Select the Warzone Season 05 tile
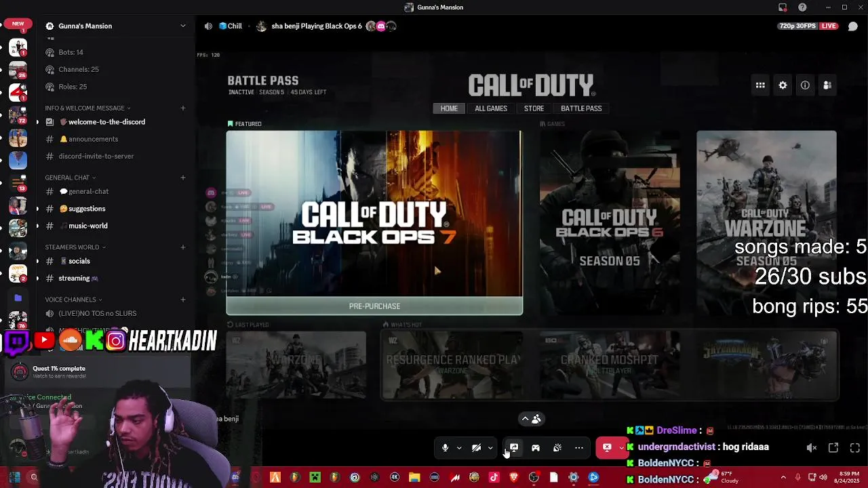The height and width of the screenshot is (488, 868). click(766, 222)
